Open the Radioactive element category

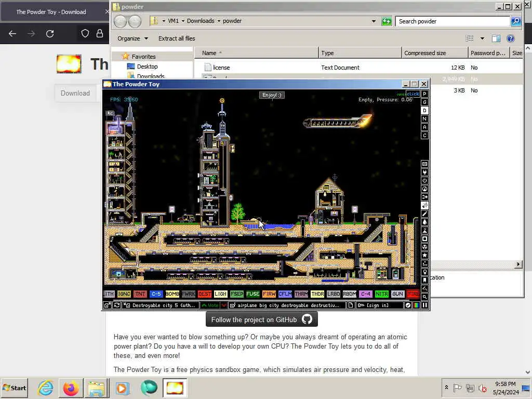pyautogui.click(x=424, y=247)
